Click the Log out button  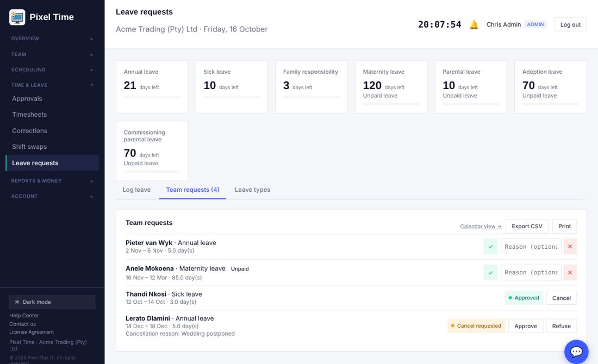pyautogui.click(x=570, y=25)
